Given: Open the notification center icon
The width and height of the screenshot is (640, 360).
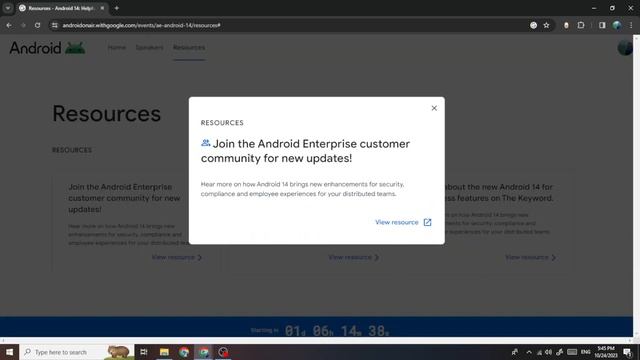Looking at the screenshot, I should pos(627,352).
